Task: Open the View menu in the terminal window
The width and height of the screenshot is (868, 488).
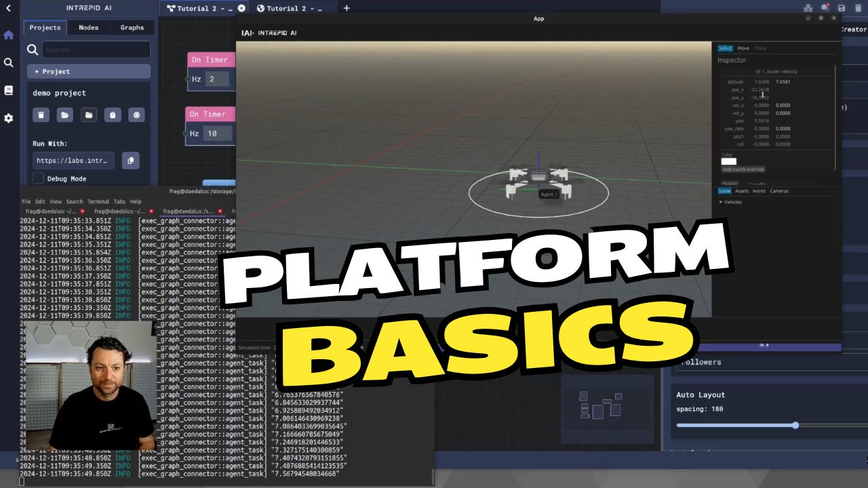Action: pos(56,201)
